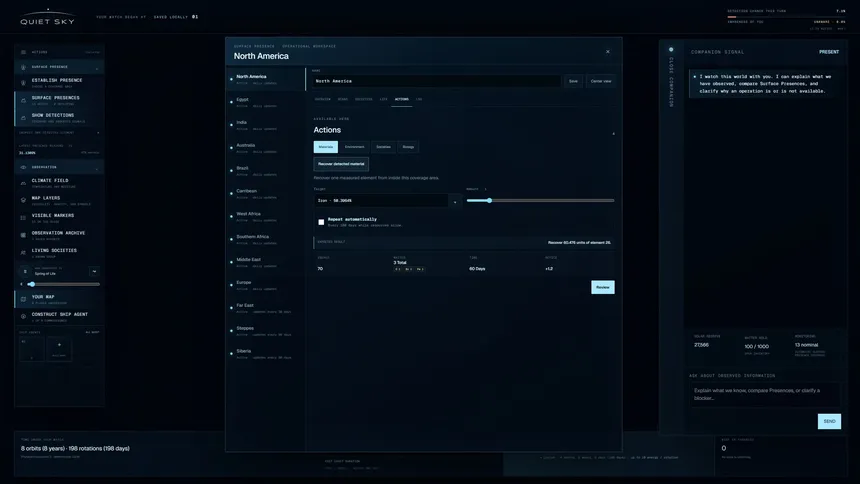This screenshot has width=860, height=484.
Task: Click Recover detected material button
Action: click(x=341, y=164)
